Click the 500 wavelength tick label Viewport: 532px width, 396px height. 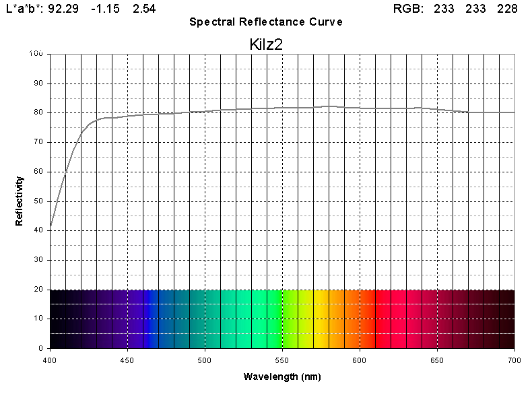205,360
